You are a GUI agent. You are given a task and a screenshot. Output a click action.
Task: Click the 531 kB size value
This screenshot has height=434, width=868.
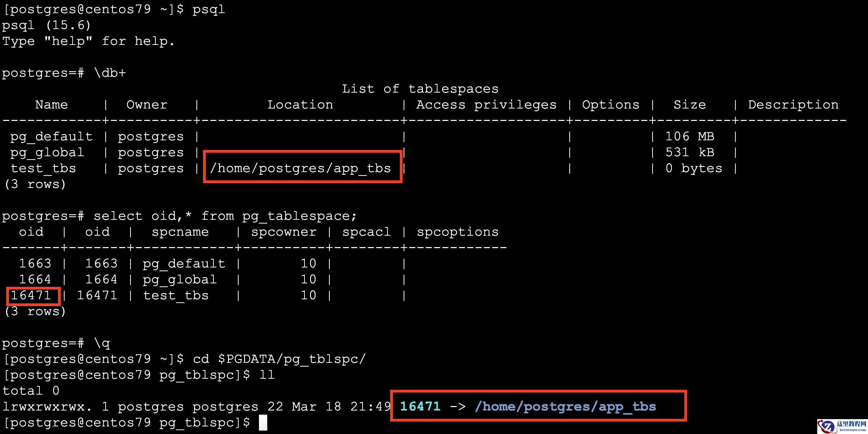(x=689, y=152)
